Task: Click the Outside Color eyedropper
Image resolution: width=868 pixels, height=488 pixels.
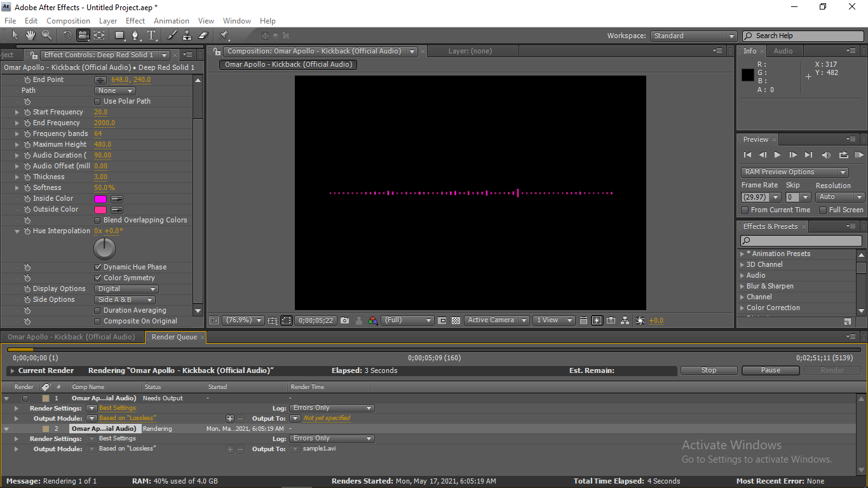Action: tap(117, 210)
